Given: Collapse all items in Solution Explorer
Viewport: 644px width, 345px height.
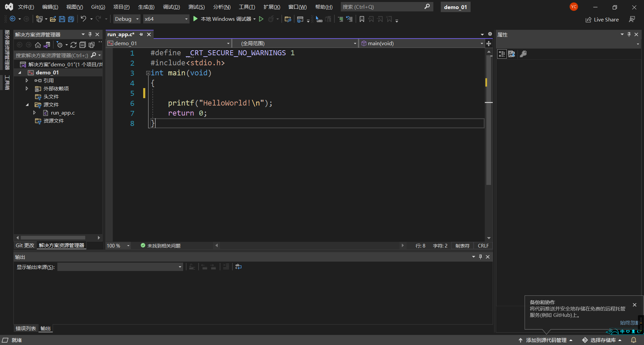Looking at the screenshot, I should 83,45.
